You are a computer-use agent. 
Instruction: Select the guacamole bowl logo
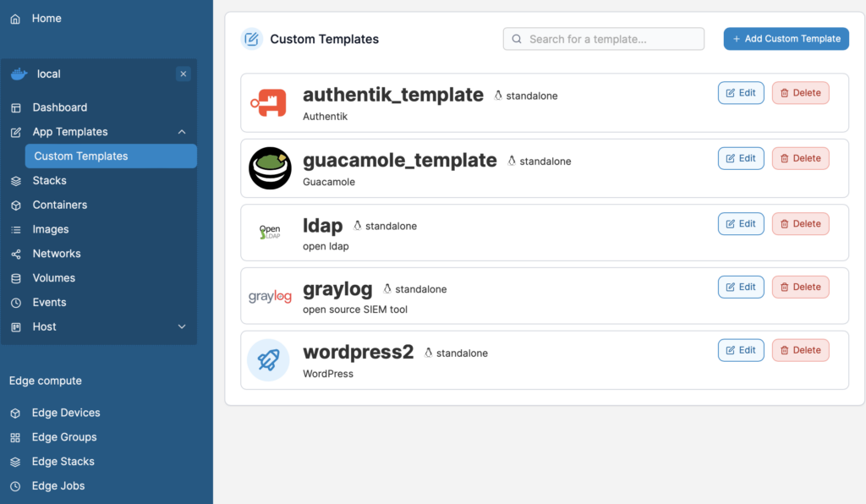click(270, 168)
